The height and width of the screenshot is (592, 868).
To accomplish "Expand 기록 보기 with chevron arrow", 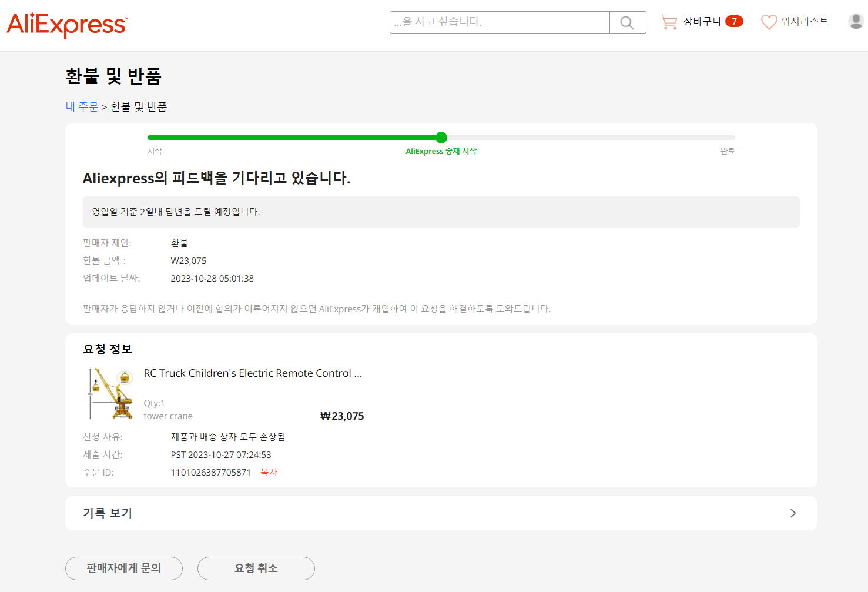I will pyautogui.click(x=793, y=513).
